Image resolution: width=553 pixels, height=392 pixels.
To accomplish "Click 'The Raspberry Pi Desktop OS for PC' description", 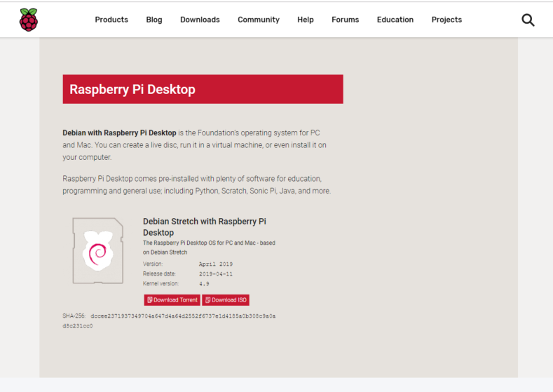I will coord(209,248).
